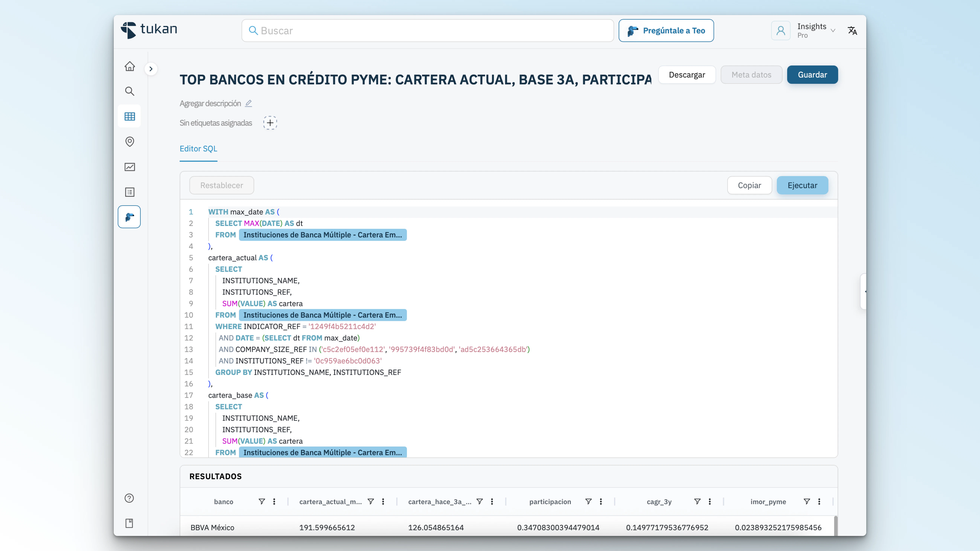The width and height of the screenshot is (980, 551).
Task: Expand the left sidebar with chevron
Action: [x=151, y=69]
